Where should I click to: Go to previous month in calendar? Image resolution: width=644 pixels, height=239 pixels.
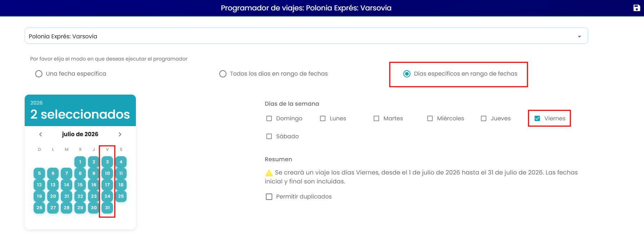pyautogui.click(x=40, y=134)
